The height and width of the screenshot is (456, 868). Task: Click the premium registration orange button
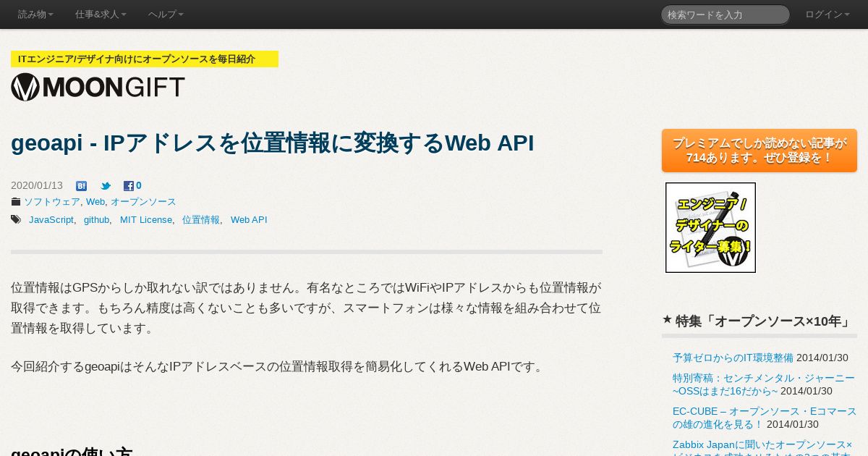(759, 151)
